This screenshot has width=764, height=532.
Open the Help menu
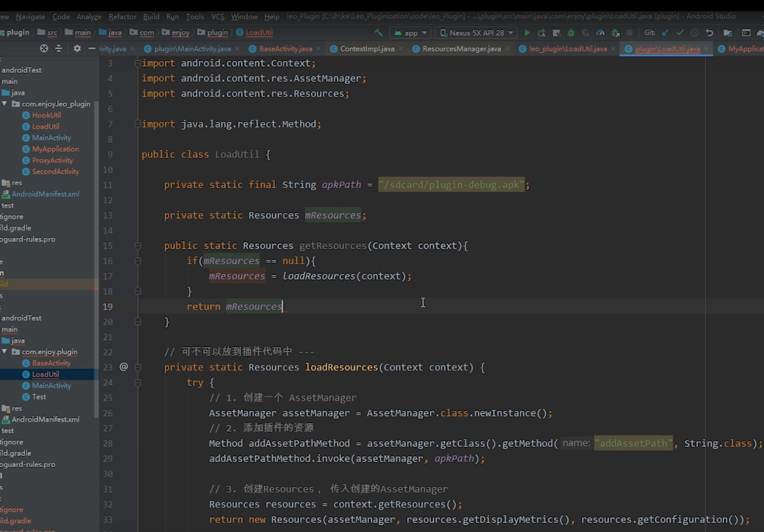coord(272,17)
